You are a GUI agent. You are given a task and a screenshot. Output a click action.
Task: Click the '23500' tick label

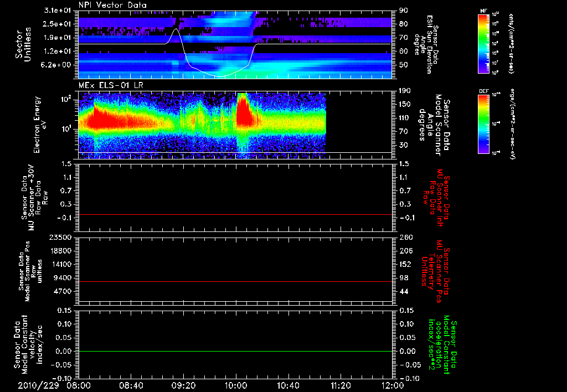pos(61,237)
